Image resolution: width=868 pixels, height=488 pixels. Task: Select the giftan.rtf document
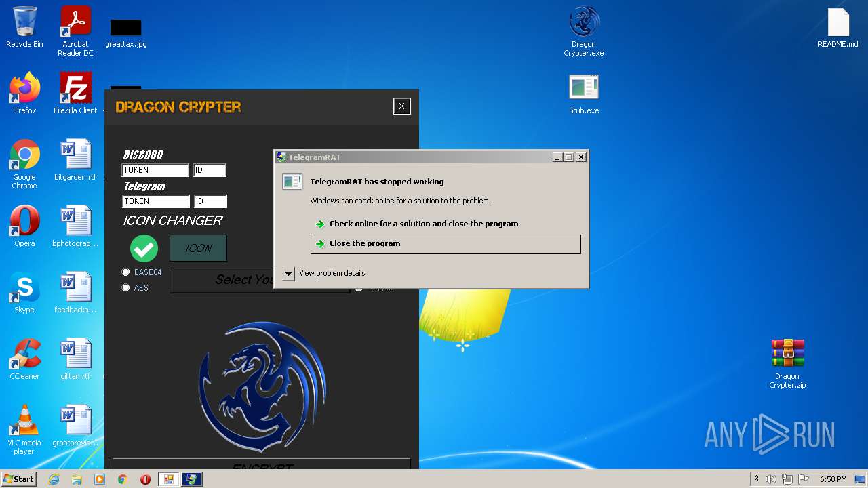tap(75, 359)
